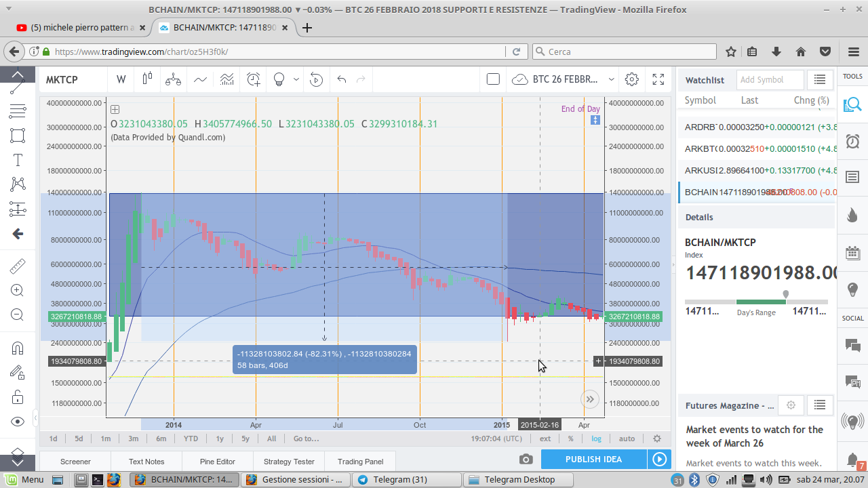Click the PUBLISH IDEA button
The image size is (868, 488).
tap(593, 459)
